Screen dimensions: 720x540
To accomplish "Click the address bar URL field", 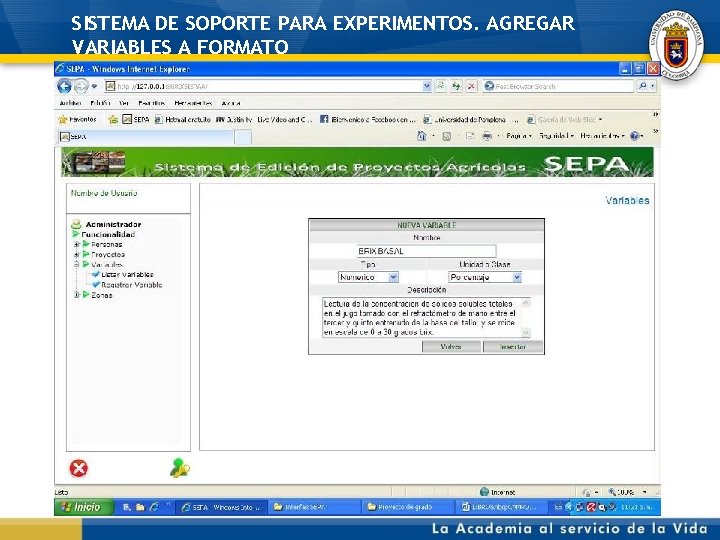I will coord(264,86).
